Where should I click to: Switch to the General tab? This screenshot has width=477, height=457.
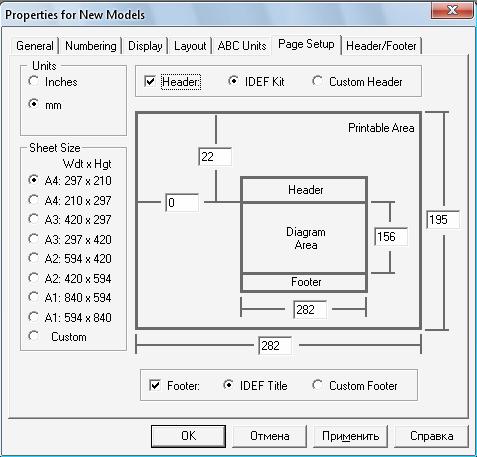(35, 46)
